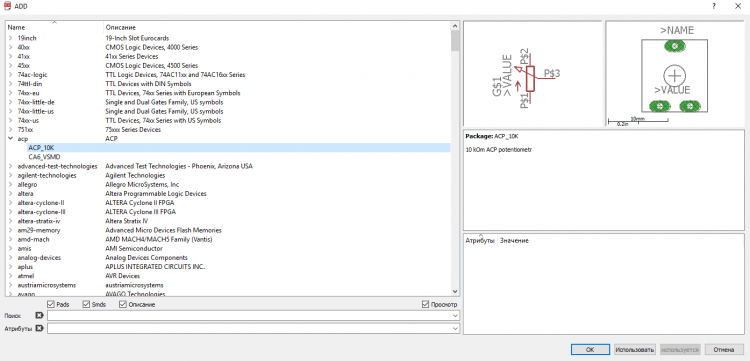Image resolution: width=750 pixels, height=361 pixels.
Task: Click the ACP_10K package footprint preview
Action: point(674,74)
